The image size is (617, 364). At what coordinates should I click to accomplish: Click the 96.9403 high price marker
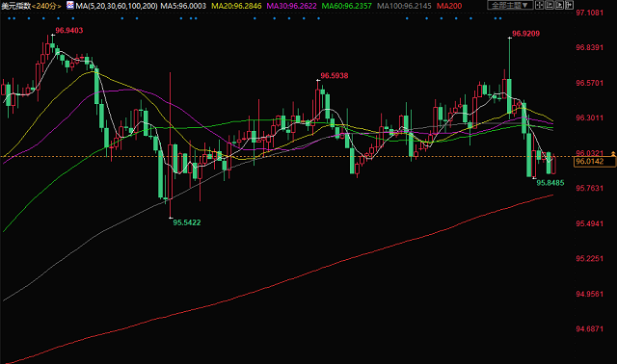pos(68,30)
